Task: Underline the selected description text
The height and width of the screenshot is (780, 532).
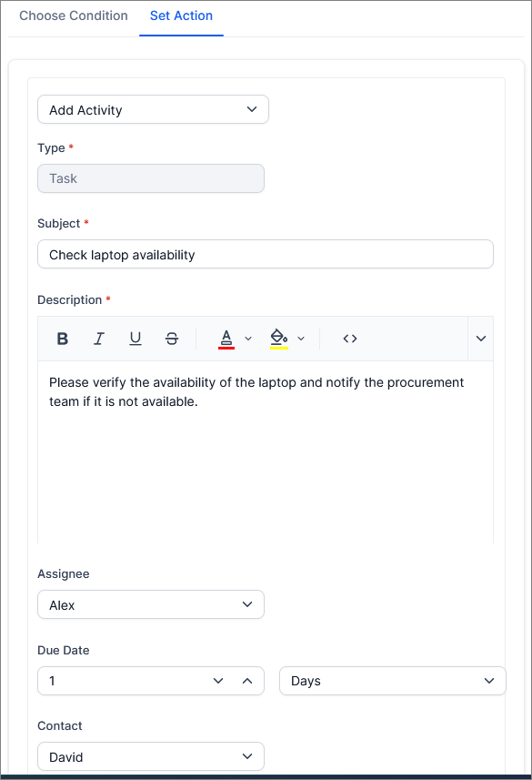Action: click(x=136, y=339)
